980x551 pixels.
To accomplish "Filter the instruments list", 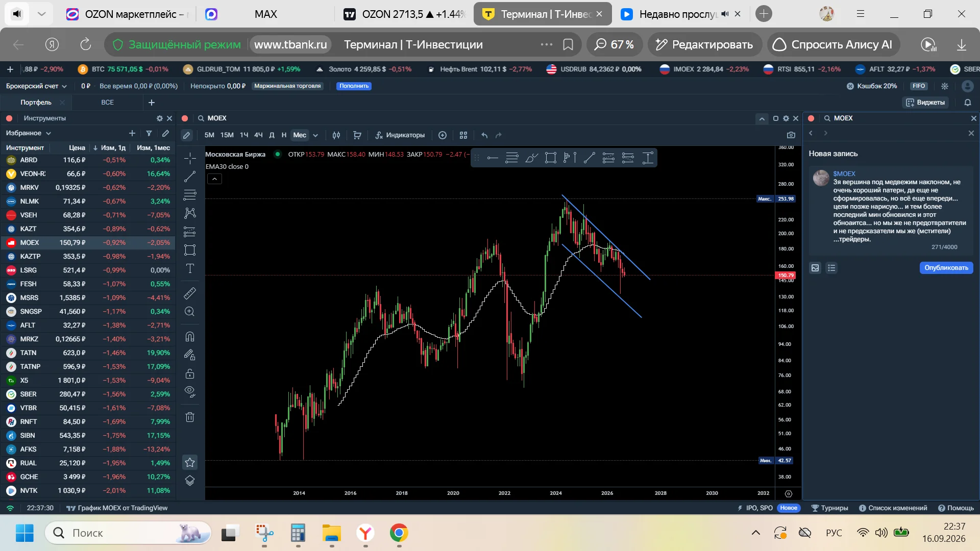I will coord(149,133).
